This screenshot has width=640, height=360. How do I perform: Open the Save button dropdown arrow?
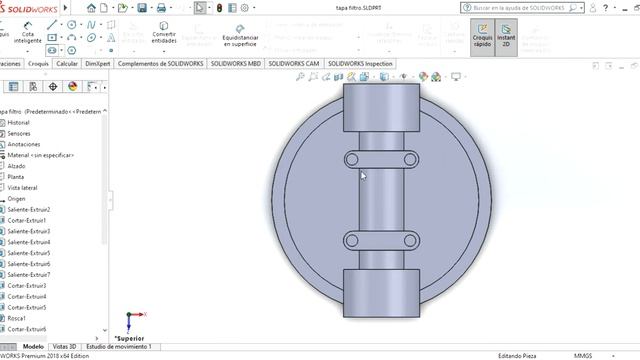[151, 8]
